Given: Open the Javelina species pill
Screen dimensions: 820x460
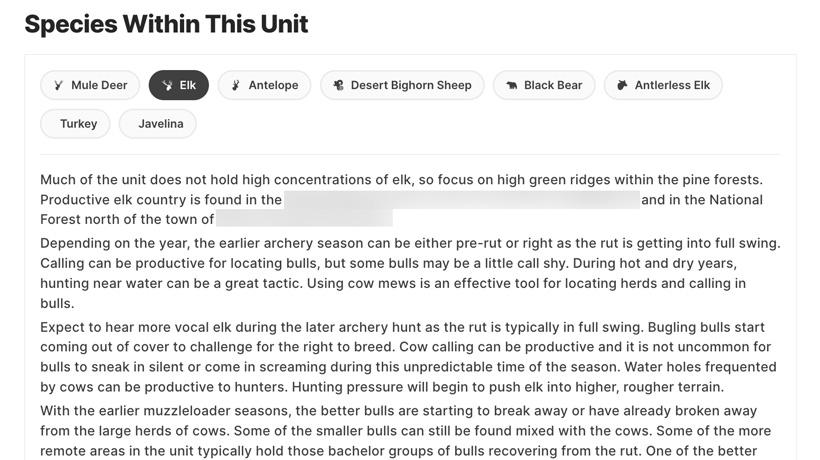Looking at the screenshot, I should click(x=160, y=124).
